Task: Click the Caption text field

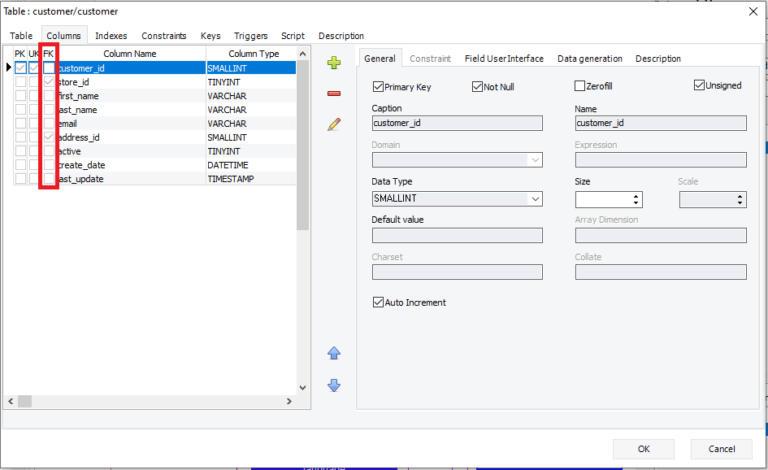Action: pos(457,123)
